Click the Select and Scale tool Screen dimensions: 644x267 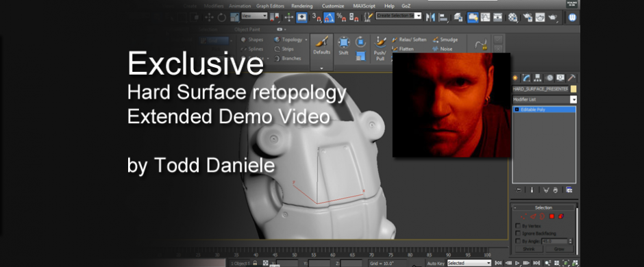234,17
